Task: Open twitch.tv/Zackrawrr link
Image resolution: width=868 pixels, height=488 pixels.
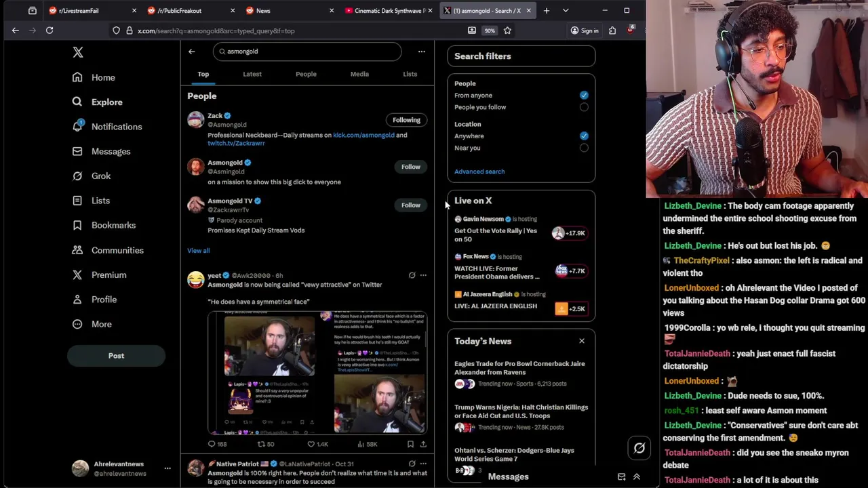Action: tap(236, 144)
